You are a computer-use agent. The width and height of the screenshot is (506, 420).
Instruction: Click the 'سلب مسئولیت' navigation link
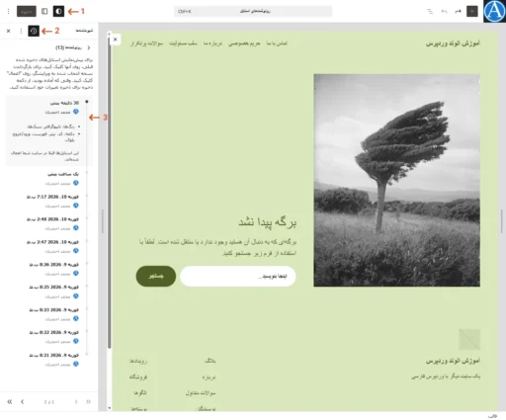[x=183, y=43]
